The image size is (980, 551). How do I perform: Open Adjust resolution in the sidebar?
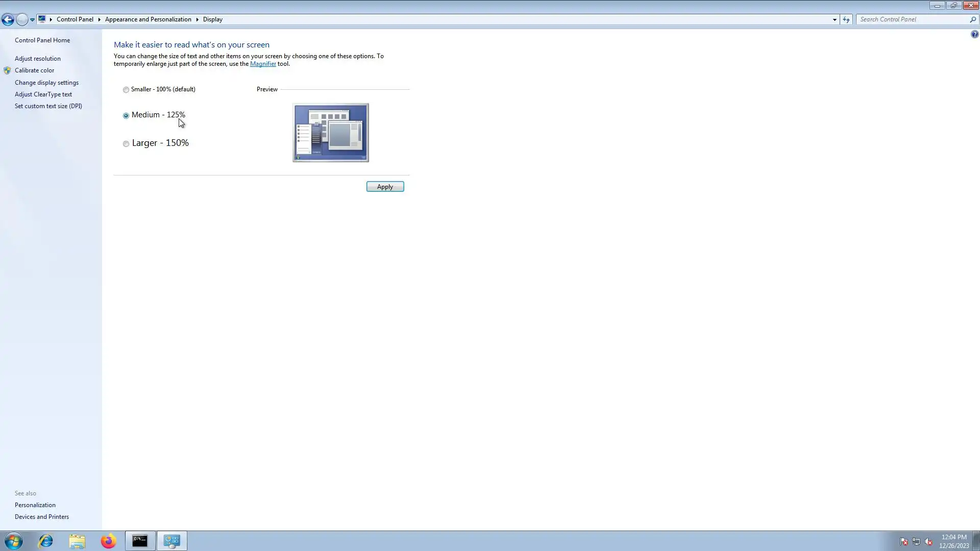[37, 59]
